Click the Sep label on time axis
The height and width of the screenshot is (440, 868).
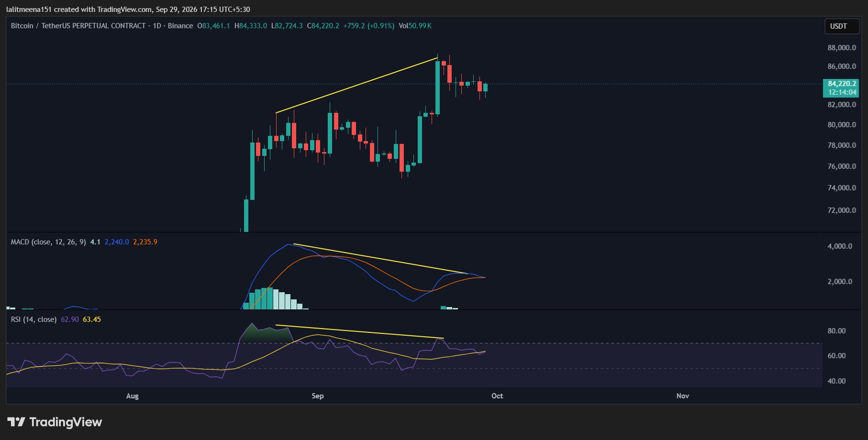click(x=318, y=396)
